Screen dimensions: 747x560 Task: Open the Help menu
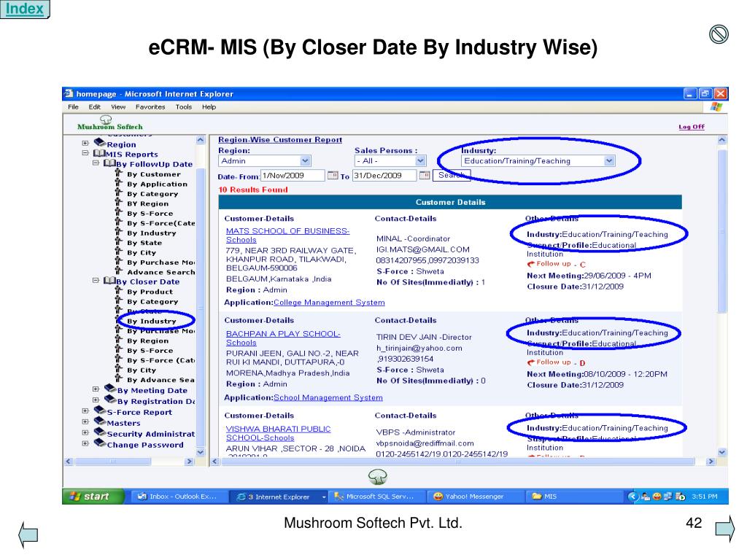(209, 106)
